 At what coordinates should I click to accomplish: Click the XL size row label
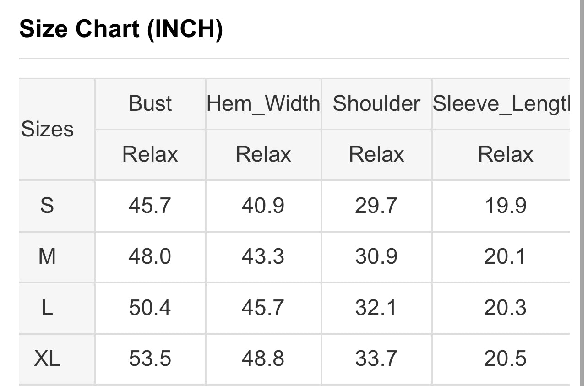pyautogui.click(x=47, y=359)
